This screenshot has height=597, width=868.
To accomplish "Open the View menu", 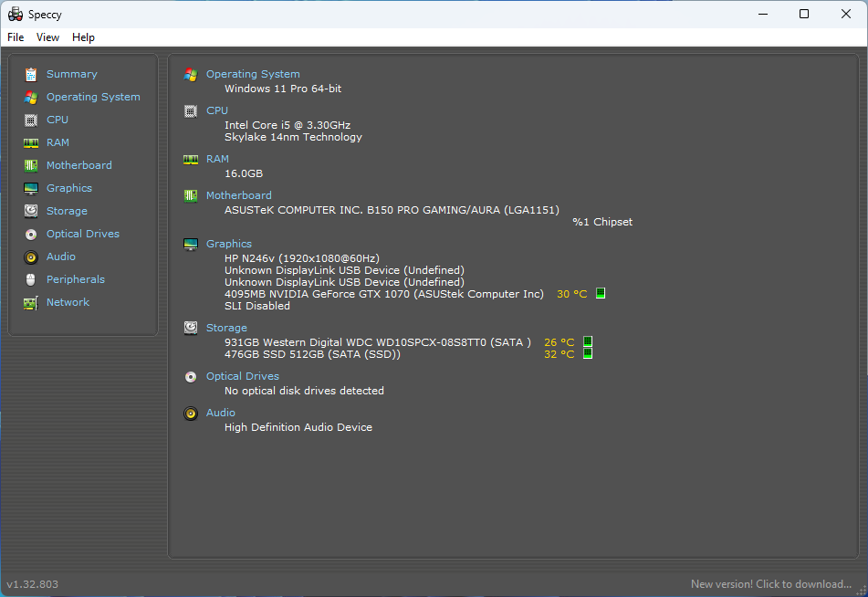I will coord(47,37).
